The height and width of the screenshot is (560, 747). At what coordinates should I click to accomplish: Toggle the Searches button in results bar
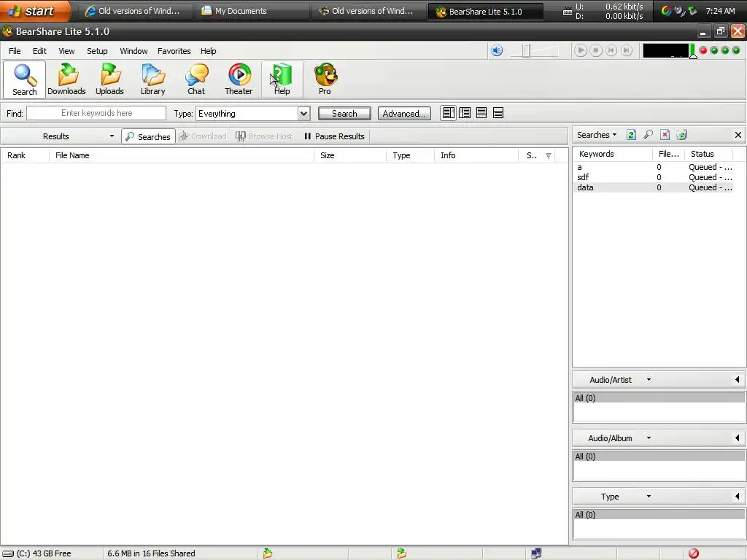pyautogui.click(x=148, y=136)
